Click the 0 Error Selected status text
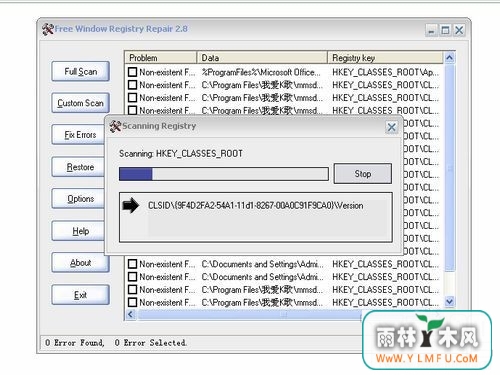This screenshot has width=500, height=375. coord(150,343)
